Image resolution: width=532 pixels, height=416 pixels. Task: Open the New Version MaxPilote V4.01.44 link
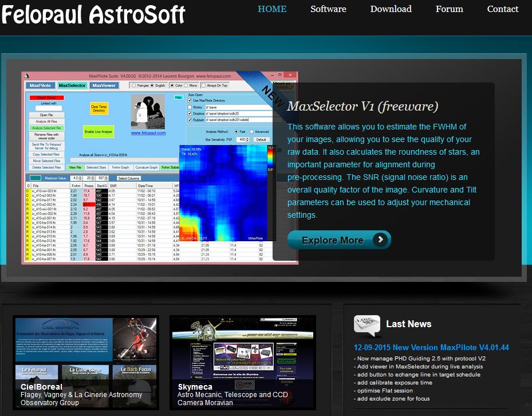pos(431,347)
